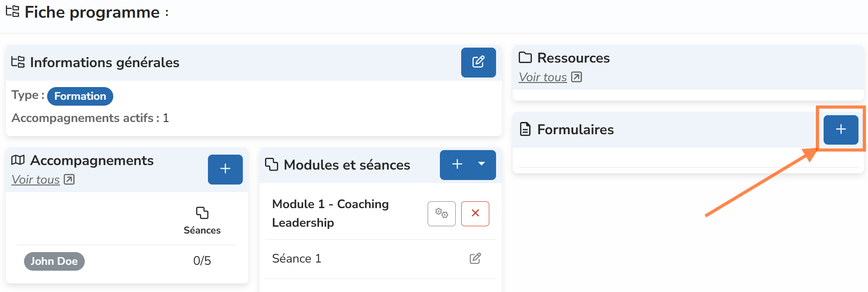
Task: Expand Modules et séances dropdown caret
Action: point(482,165)
